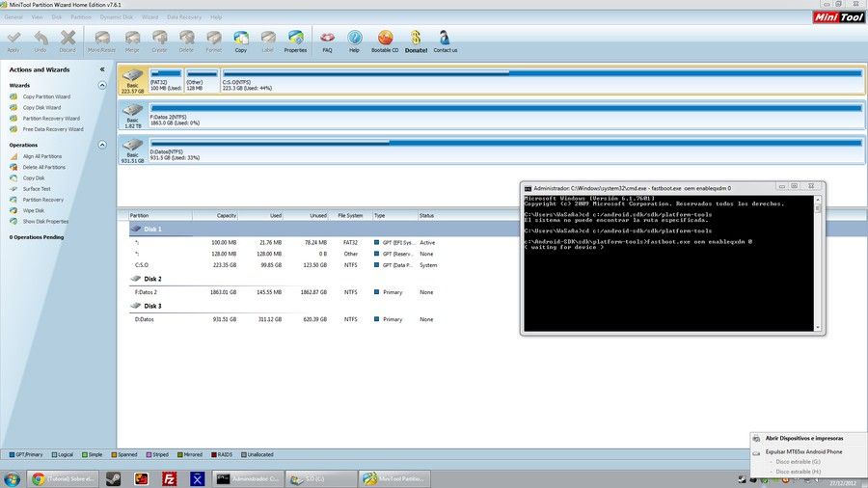Click the Spanned legend swatch
Image resolution: width=868 pixels, height=488 pixels.
coord(114,455)
